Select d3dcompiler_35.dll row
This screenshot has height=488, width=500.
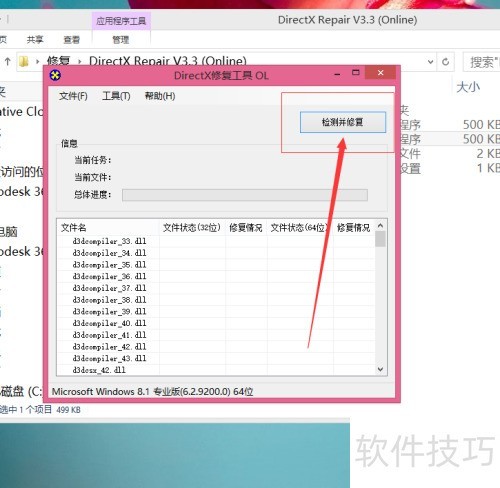coord(216,265)
